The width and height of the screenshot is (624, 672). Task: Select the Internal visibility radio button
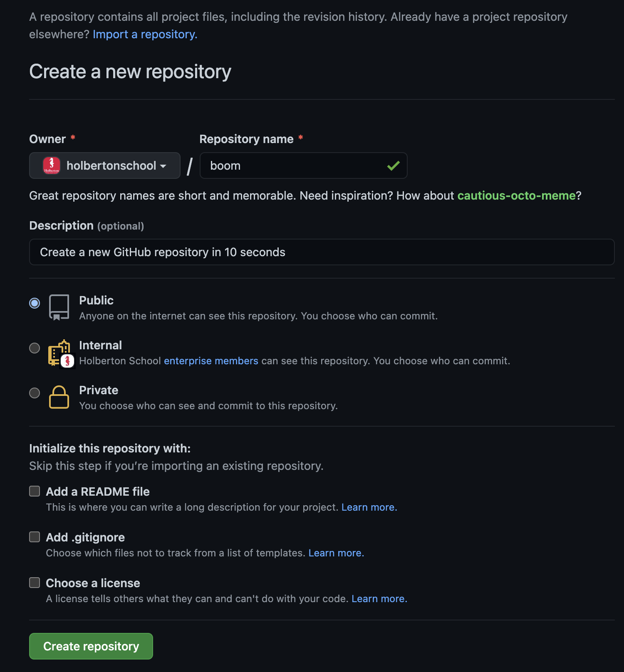click(35, 348)
